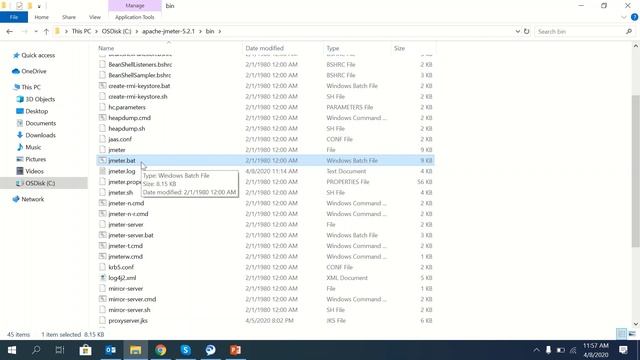Open the View ribbon tab
The height and width of the screenshot is (360, 640).
click(95, 17)
